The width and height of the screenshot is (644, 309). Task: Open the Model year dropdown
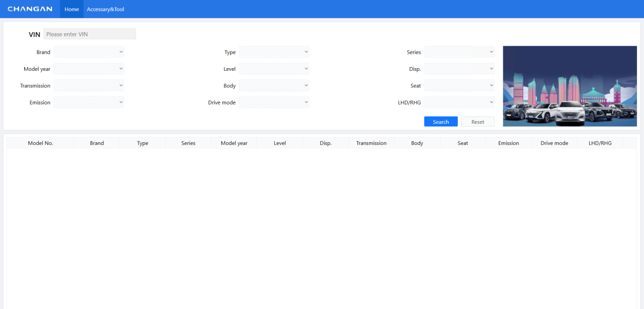(x=89, y=69)
